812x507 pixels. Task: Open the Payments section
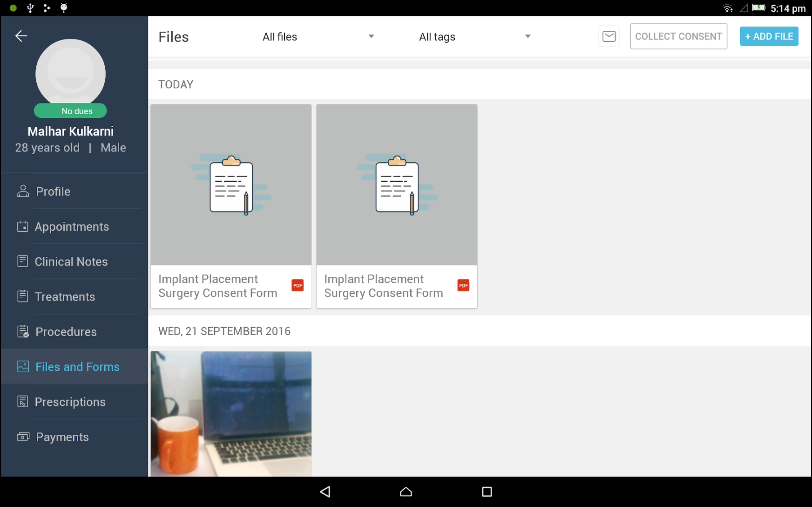(62, 437)
